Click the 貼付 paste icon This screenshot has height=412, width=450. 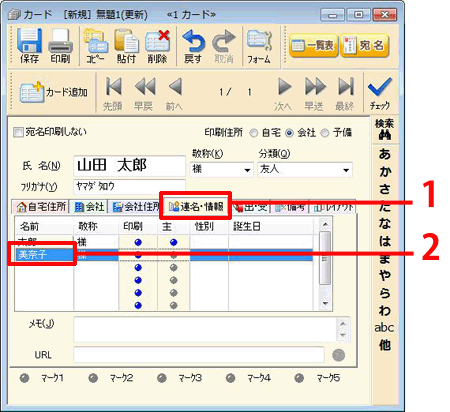point(126,41)
